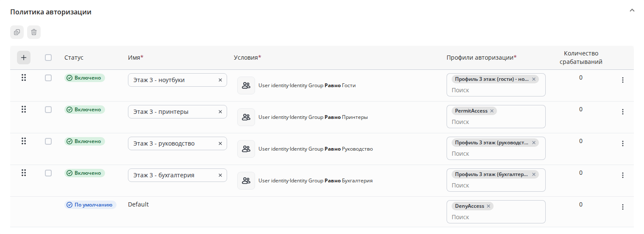The height and width of the screenshot is (234, 644).
Task: Toggle the select-all checkbox in header
Action: tap(48, 58)
